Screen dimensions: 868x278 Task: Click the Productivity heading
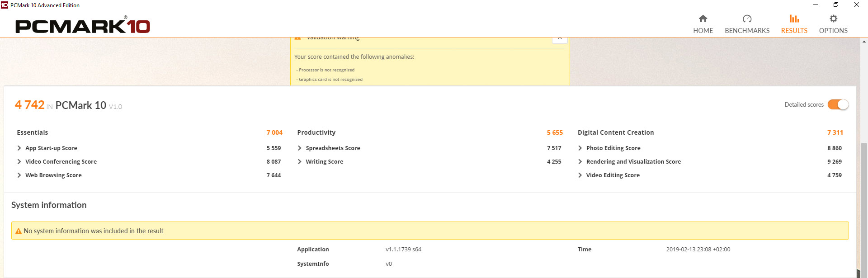(316, 132)
